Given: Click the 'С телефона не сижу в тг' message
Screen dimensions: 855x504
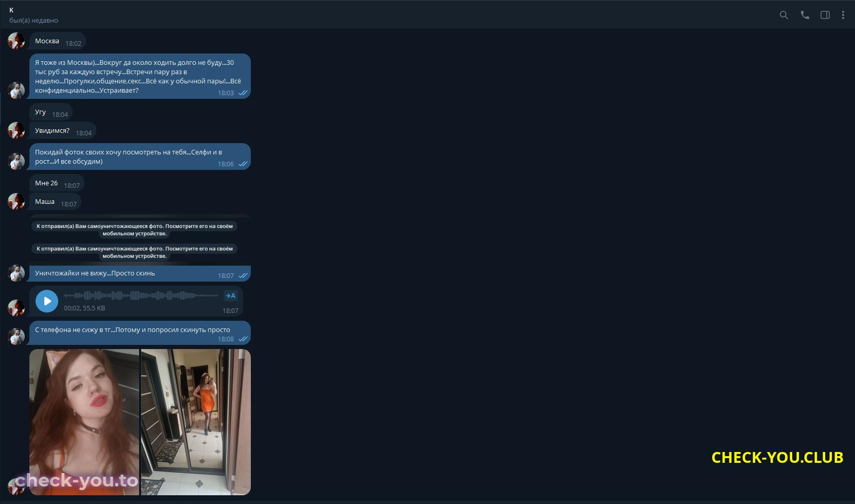Looking at the screenshot, I should [140, 333].
